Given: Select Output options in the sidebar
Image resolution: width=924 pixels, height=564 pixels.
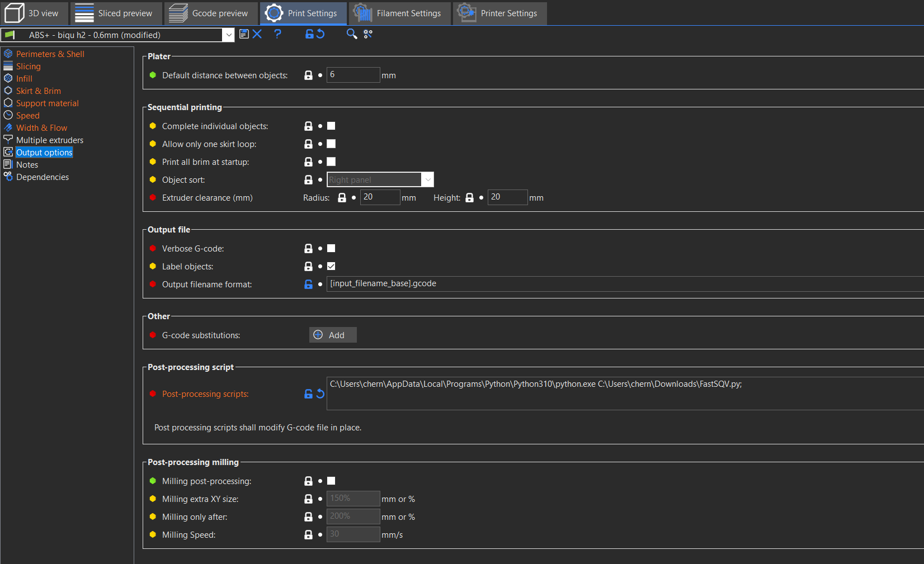Looking at the screenshot, I should [x=44, y=153].
